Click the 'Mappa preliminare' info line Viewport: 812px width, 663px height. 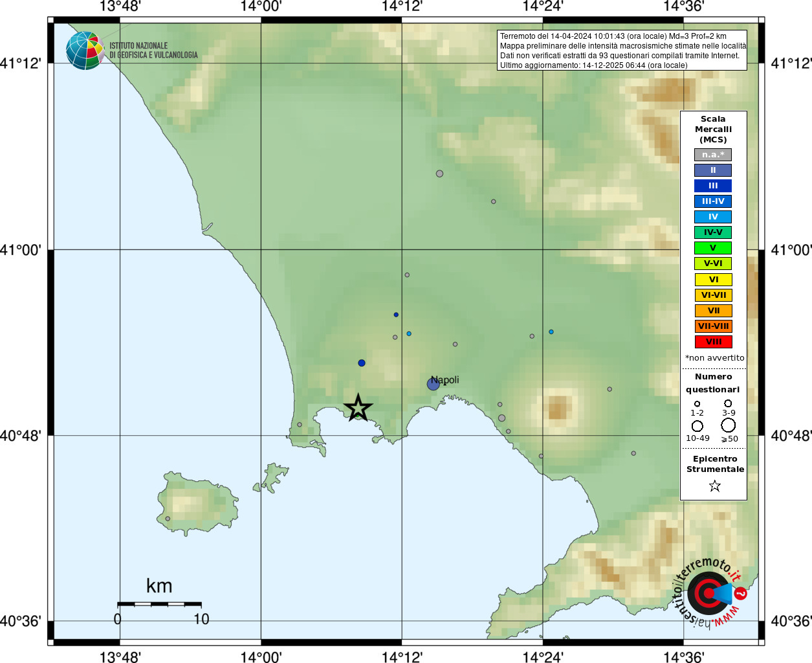point(623,46)
